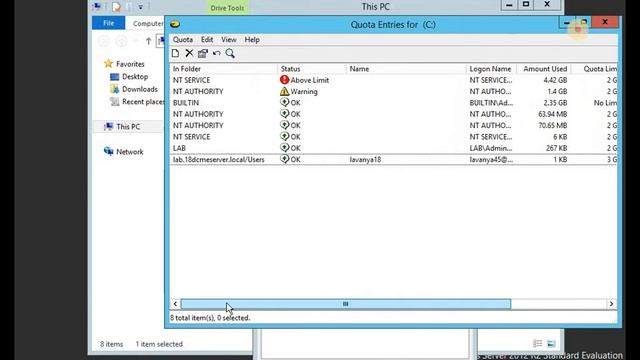Open the File tab in This PC
This screenshot has width=640, height=360.
pyautogui.click(x=109, y=23)
